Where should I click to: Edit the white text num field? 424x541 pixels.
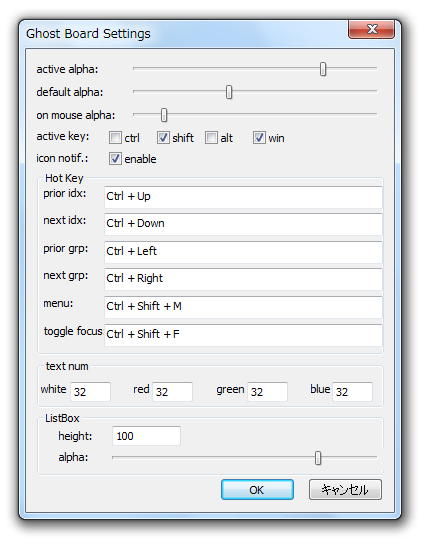click(x=90, y=392)
